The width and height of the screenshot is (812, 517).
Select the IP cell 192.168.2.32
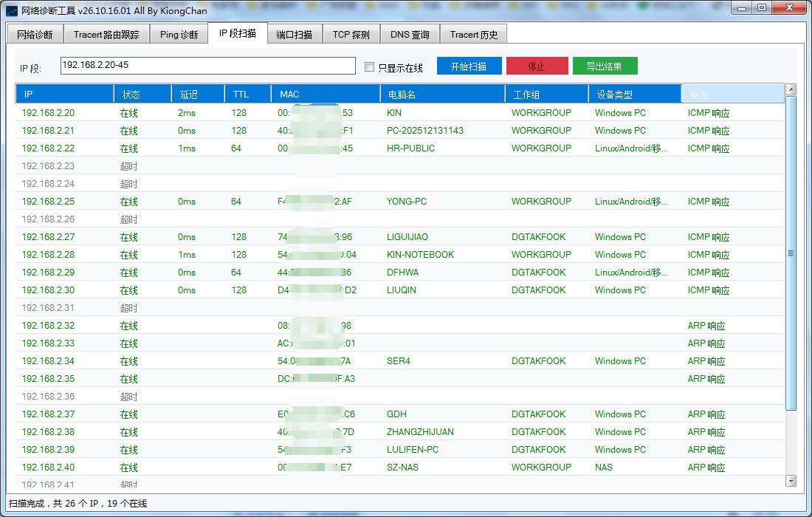(x=48, y=325)
